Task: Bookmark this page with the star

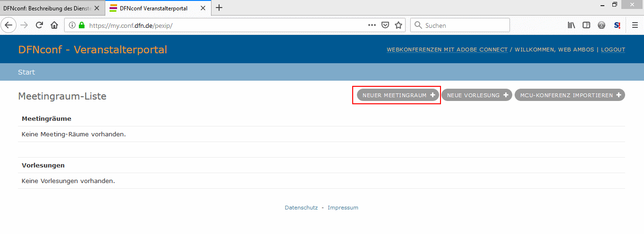Action: (x=398, y=25)
